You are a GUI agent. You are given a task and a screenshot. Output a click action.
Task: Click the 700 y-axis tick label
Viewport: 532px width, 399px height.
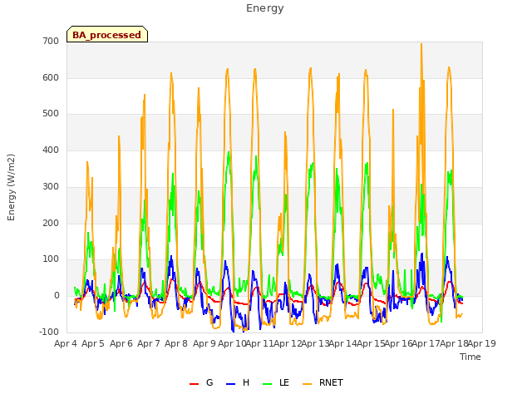(x=51, y=41)
